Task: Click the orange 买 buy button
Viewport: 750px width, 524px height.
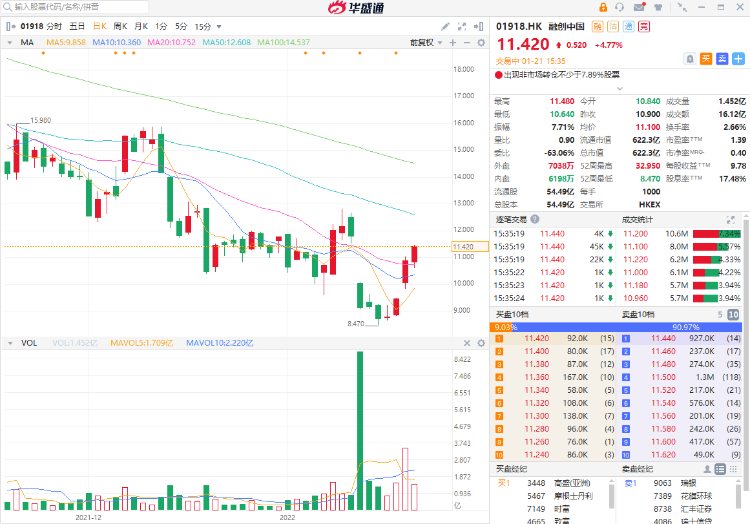Action: pyautogui.click(x=706, y=59)
